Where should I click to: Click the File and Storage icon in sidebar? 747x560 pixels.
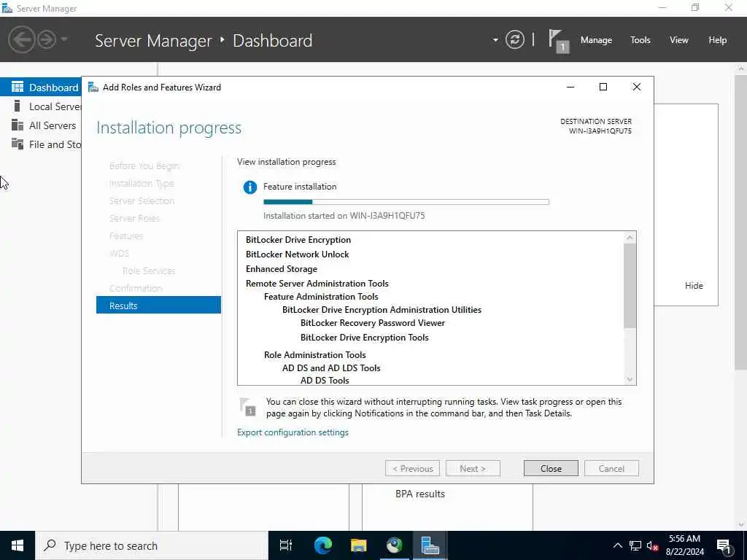(18, 144)
